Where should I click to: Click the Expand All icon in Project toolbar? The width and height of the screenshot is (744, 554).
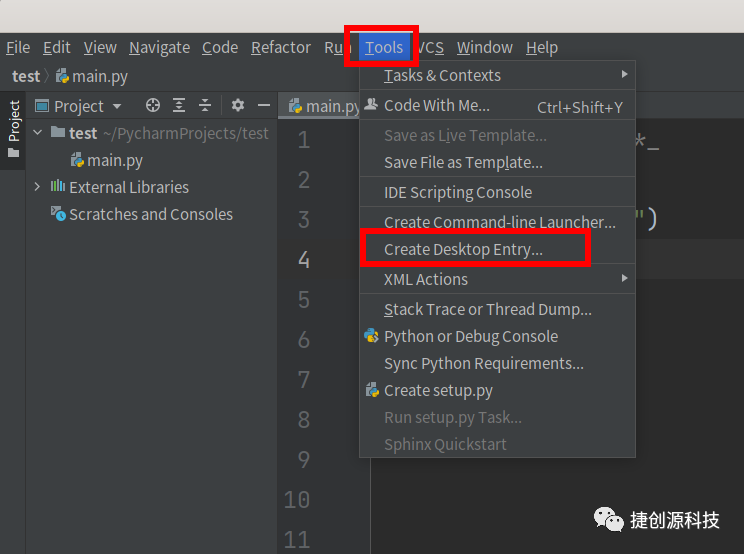pyautogui.click(x=179, y=105)
